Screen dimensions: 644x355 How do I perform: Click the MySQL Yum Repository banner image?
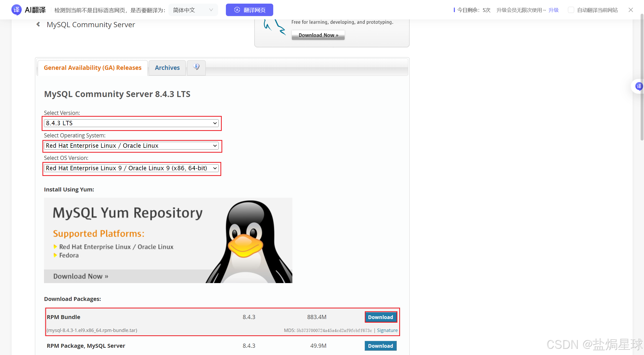point(168,240)
